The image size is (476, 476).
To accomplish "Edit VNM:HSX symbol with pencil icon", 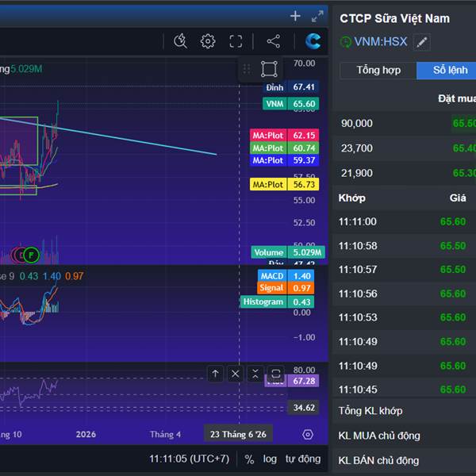I will tap(422, 42).
